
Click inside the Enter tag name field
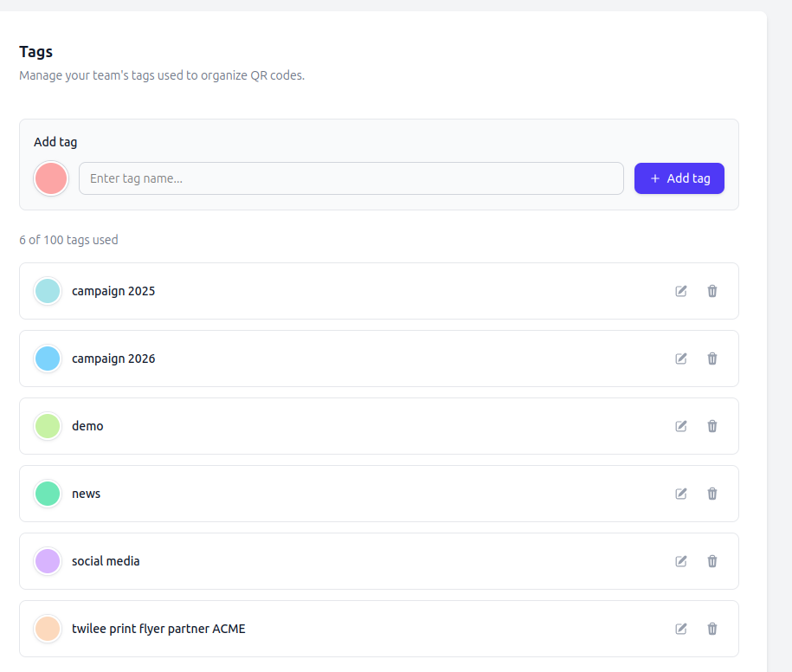(351, 178)
